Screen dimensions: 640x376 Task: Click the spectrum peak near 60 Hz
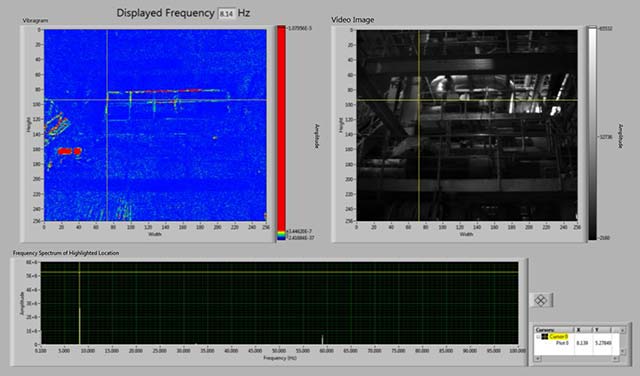(x=322, y=340)
